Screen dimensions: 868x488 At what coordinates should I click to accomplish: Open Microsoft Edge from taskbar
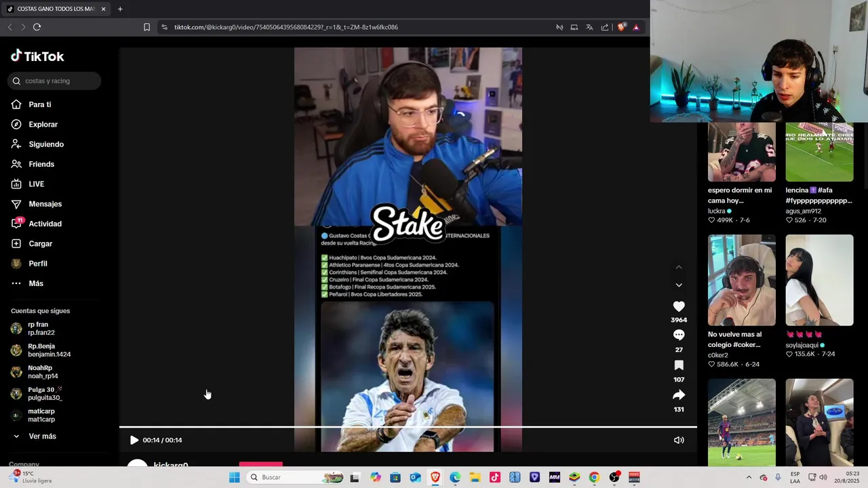[x=455, y=477]
